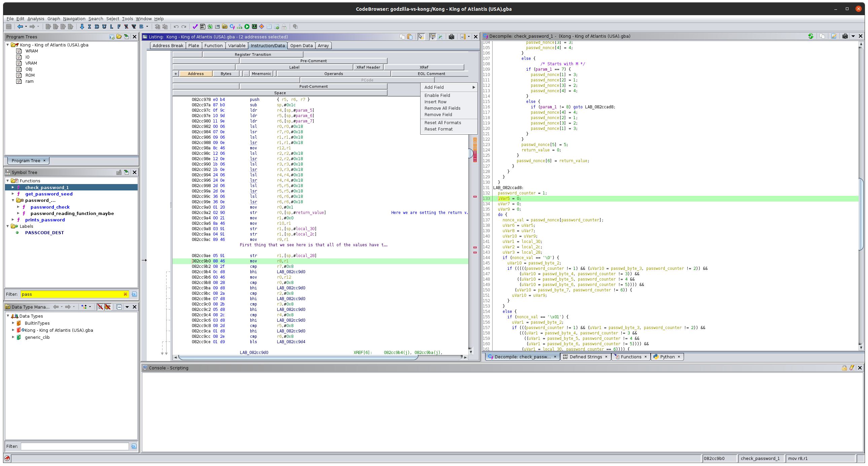Viewport: 868px width, 466px height.
Task: Collapse Kong root in Program Trees
Action: (x=8, y=45)
